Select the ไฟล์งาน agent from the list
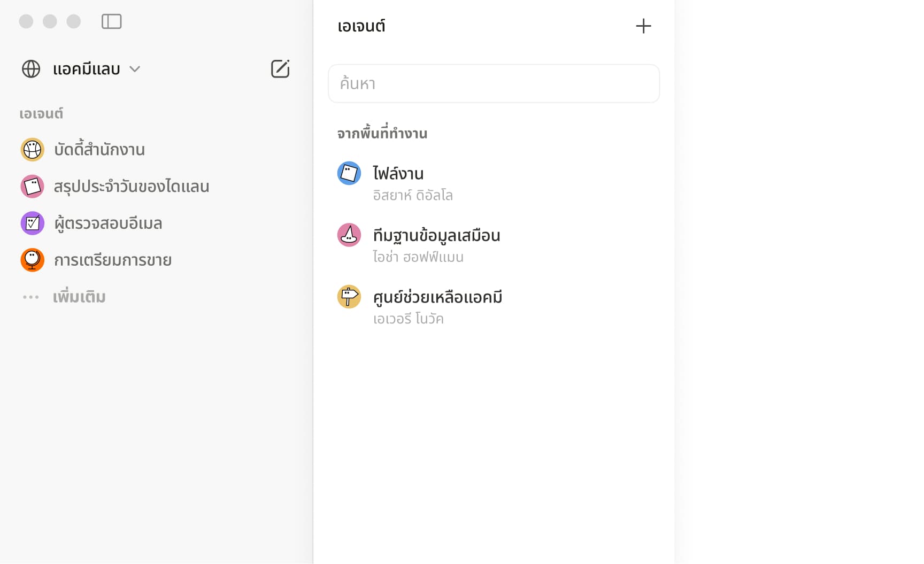The height and width of the screenshot is (564, 924). click(x=398, y=174)
